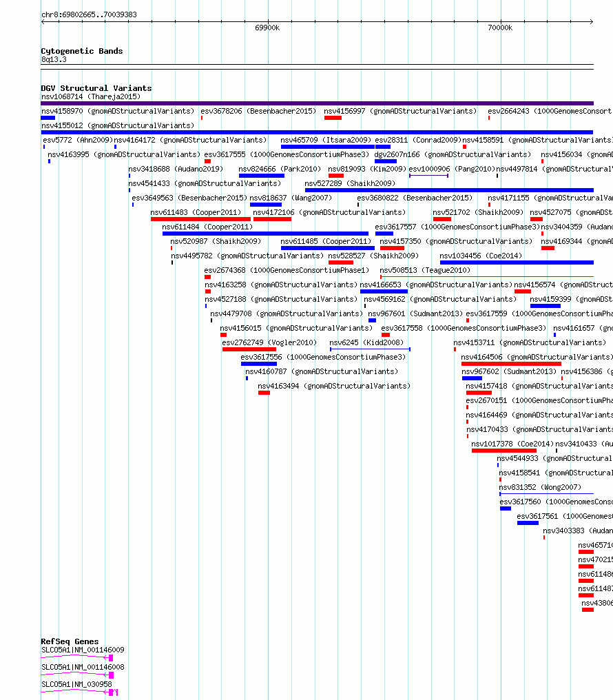Click the 69900k scale marker
Image resolution: width=613 pixels, height=700 pixels.
pyautogui.click(x=267, y=28)
